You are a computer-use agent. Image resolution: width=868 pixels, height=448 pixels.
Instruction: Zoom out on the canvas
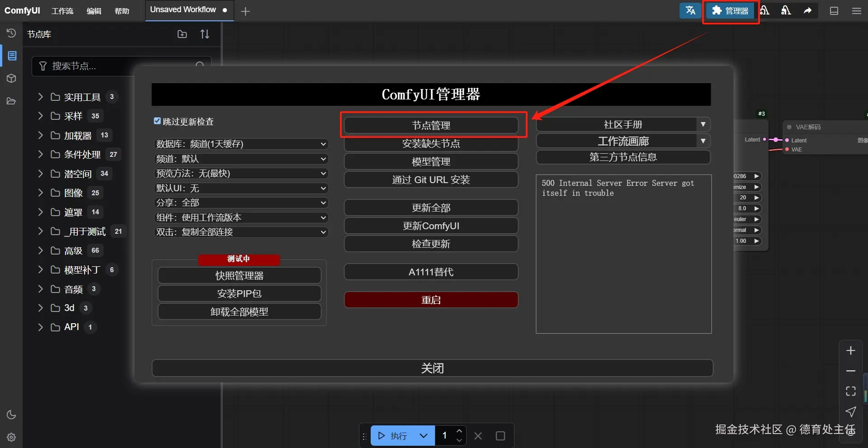[x=851, y=371]
